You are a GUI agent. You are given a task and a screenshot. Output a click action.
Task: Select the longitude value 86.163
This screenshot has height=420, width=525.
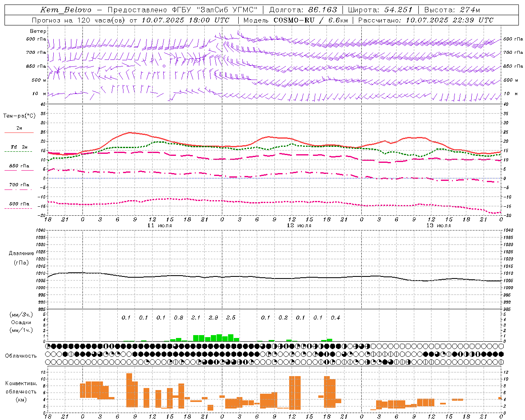[322, 10]
